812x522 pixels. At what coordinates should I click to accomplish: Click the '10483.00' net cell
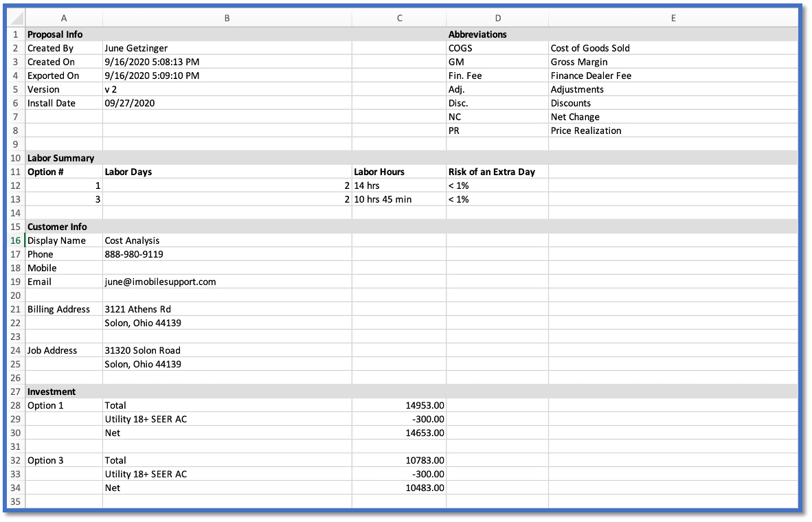(x=399, y=487)
